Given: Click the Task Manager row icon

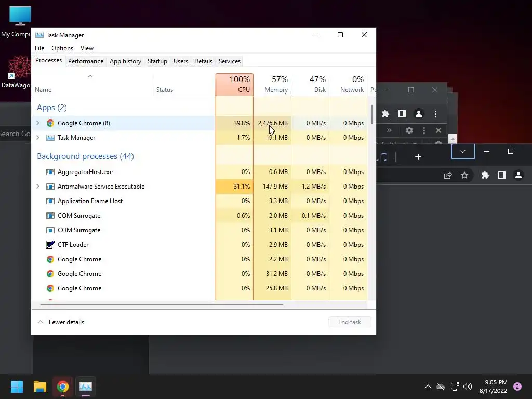Looking at the screenshot, I should pyautogui.click(x=50, y=137).
